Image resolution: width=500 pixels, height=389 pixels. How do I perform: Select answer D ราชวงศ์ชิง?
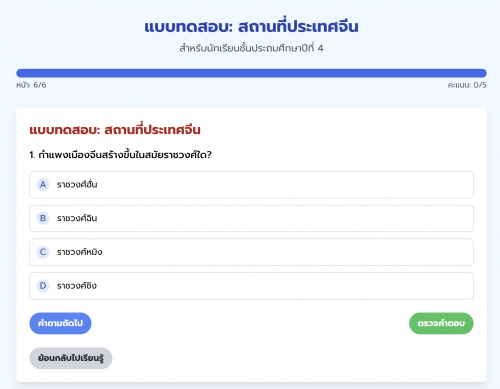click(251, 286)
